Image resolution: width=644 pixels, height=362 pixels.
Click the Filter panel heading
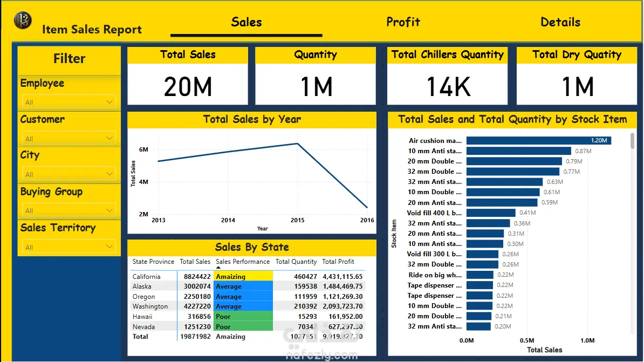[x=70, y=58]
